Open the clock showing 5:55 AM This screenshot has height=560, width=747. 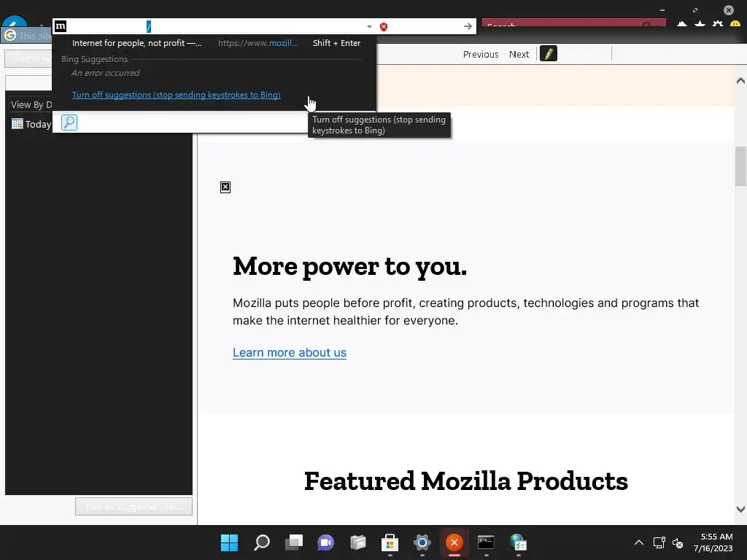(x=713, y=542)
